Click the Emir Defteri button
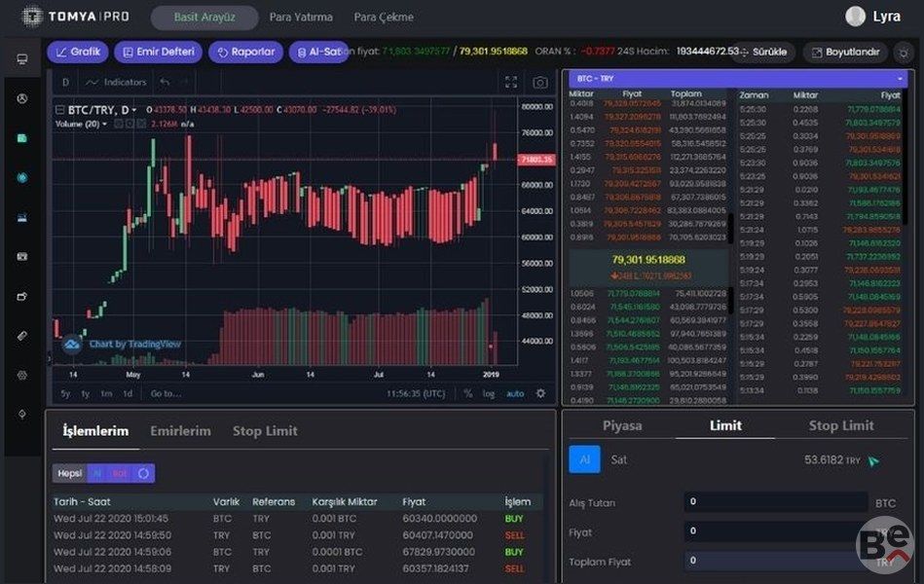924x584 pixels. [x=158, y=52]
